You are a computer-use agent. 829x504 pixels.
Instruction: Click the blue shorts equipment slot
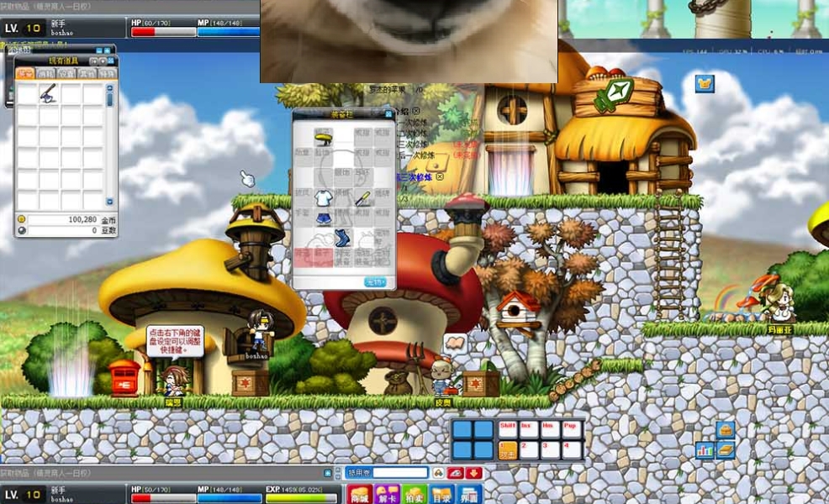[x=323, y=218]
